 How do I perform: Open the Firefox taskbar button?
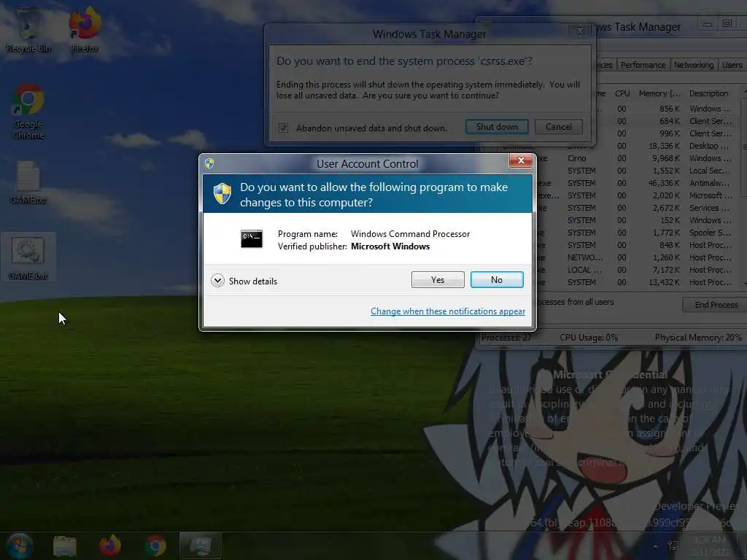[x=110, y=545]
